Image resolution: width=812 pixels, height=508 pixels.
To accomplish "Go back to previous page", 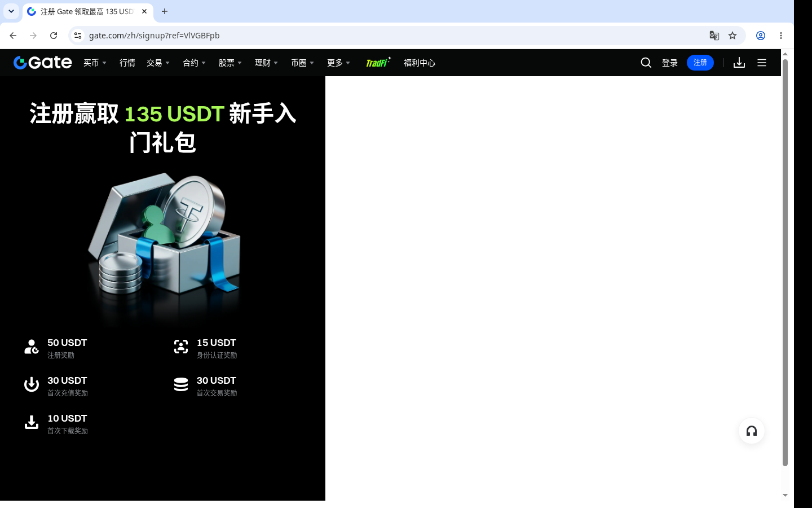I will pos(13,36).
